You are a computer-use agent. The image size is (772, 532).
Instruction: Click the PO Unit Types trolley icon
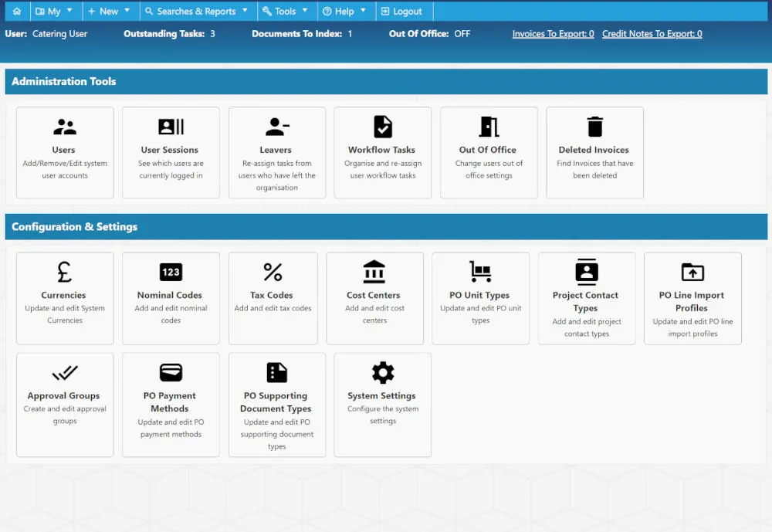[480, 272]
